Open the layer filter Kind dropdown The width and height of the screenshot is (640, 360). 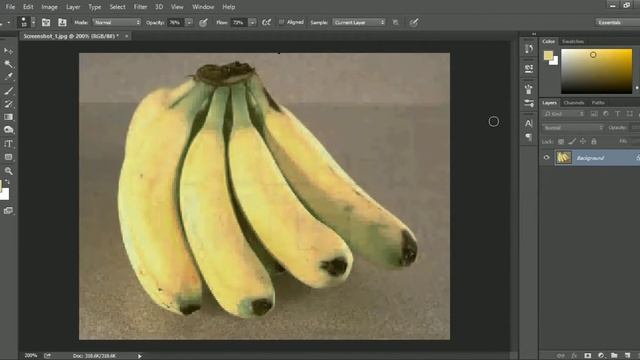(x=564, y=114)
